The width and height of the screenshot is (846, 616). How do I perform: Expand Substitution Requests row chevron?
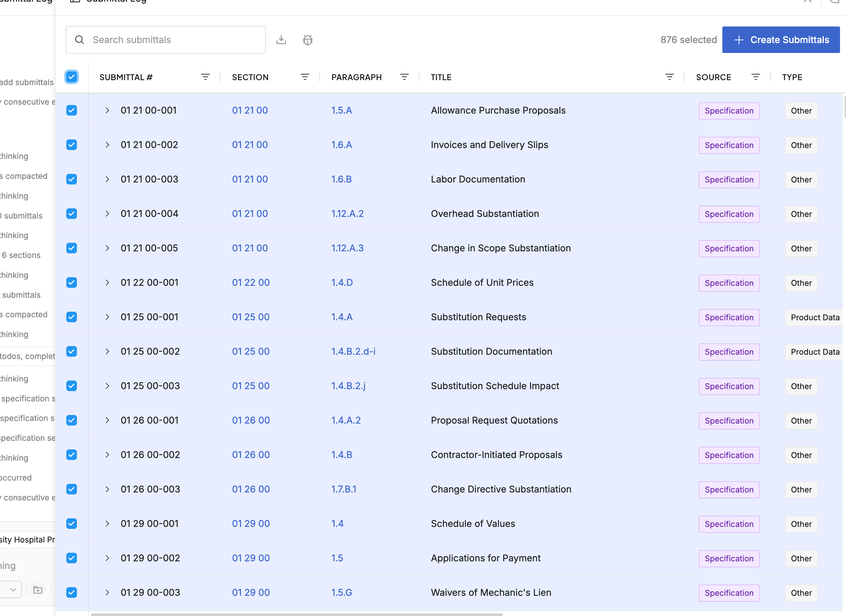tap(107, 317)
